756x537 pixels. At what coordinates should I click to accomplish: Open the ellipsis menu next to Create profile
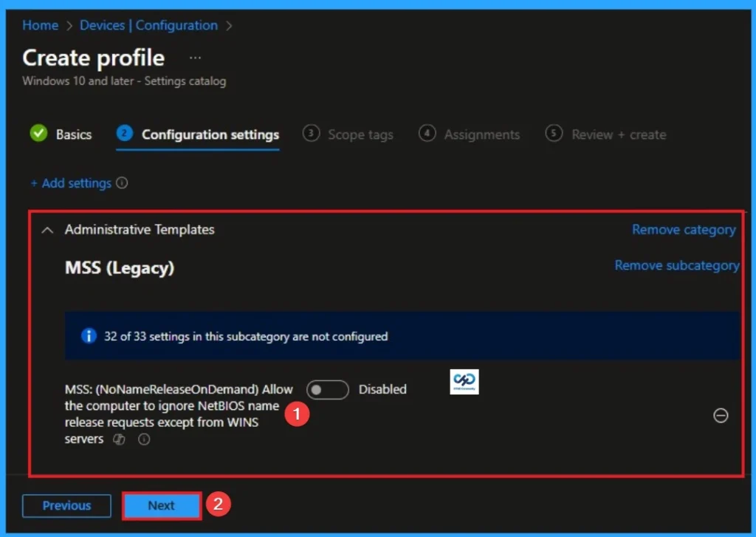click(195, 58)
